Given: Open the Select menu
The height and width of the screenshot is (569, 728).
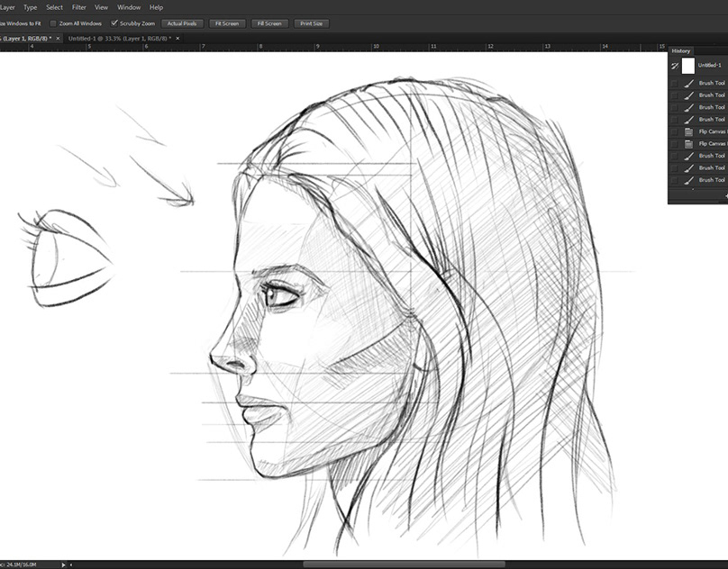Looking at the screenshot, I should click(x=54, y=7).
